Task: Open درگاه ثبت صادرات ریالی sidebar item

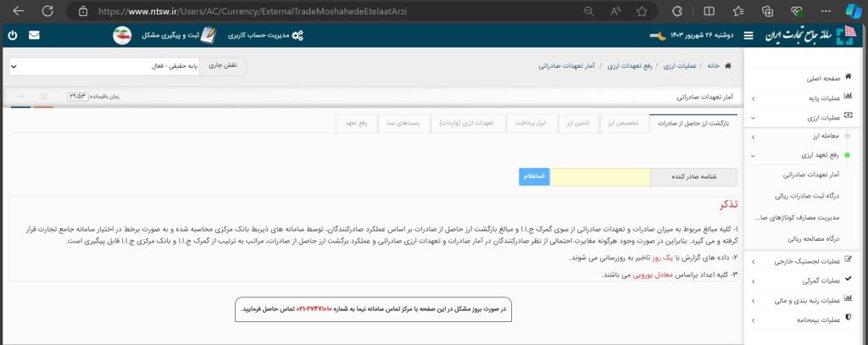Action: click(807, 196)
